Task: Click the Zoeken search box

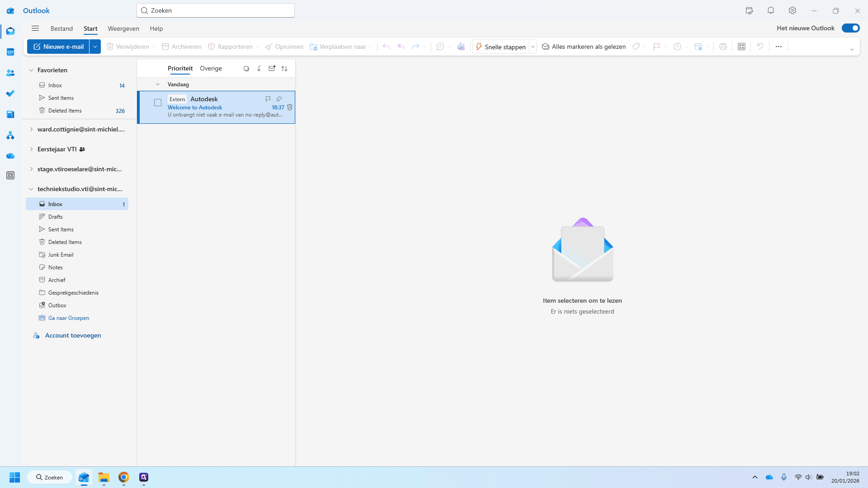Action: click(216, 10)
